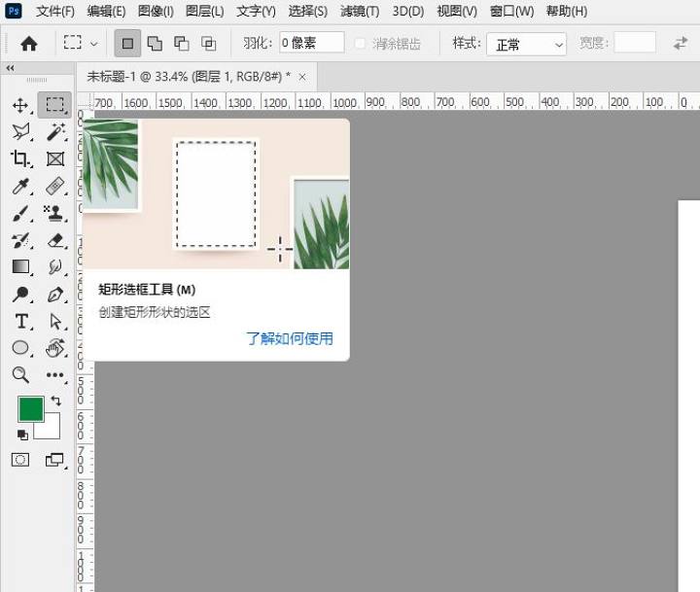Select the Ellipse shape tool

[x=20, y=347]
